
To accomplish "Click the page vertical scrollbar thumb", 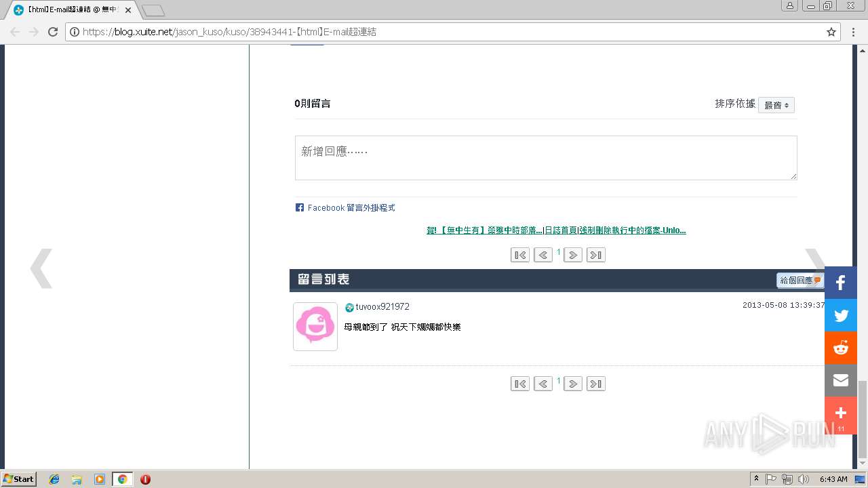I will [863, 419].
